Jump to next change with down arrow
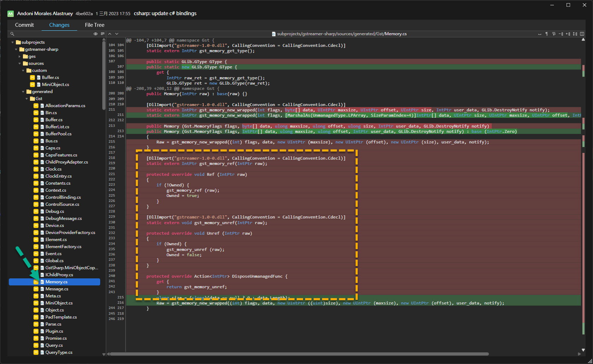The width and height of the screenshot is (593, 364). click(x=117, y=34)
